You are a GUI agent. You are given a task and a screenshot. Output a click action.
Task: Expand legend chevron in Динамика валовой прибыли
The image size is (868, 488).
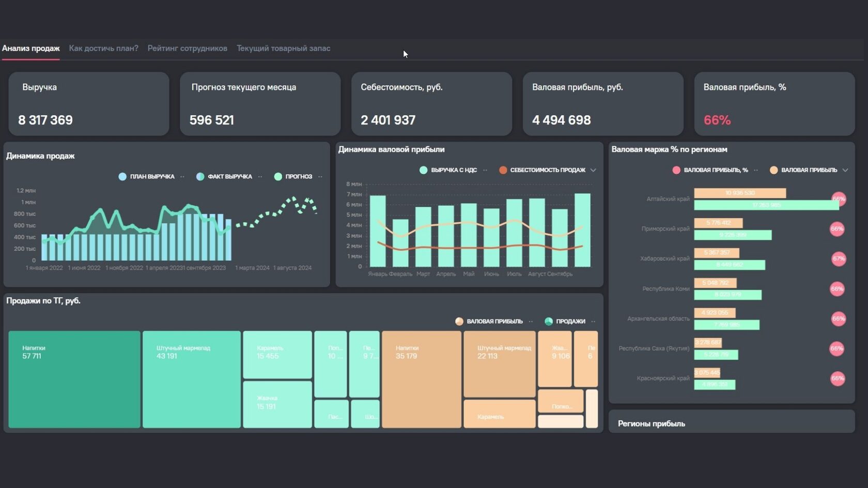[593, 170]
